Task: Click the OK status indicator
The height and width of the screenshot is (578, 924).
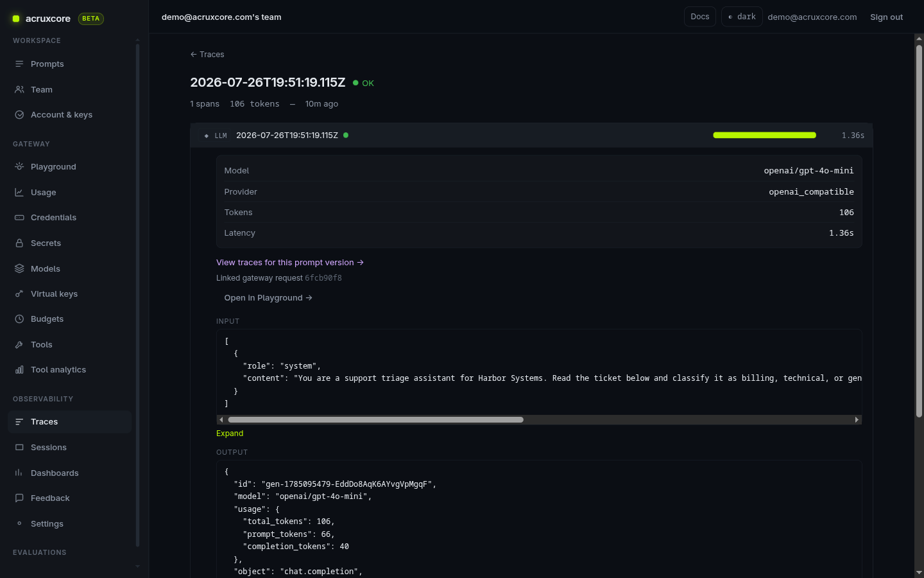Action: pos(363,83)
